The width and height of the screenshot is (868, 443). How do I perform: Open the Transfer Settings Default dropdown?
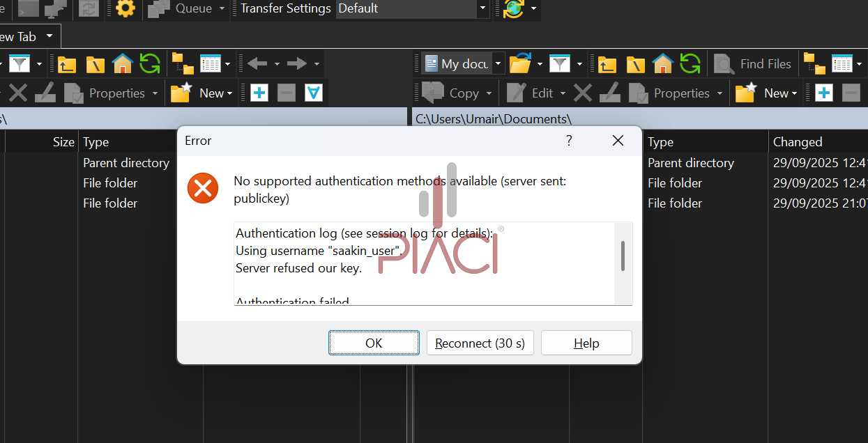[483, 8]
